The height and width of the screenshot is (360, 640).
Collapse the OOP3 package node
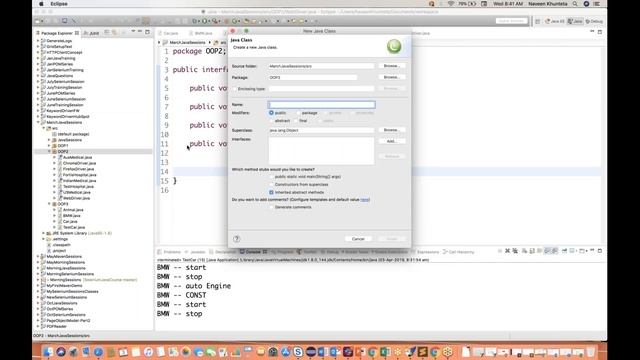pyautogui.click(x=49, y=204)
